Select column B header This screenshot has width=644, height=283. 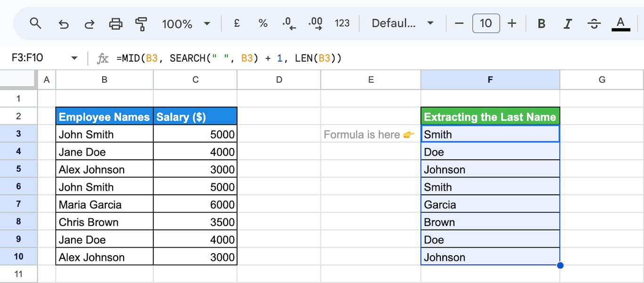105,80
